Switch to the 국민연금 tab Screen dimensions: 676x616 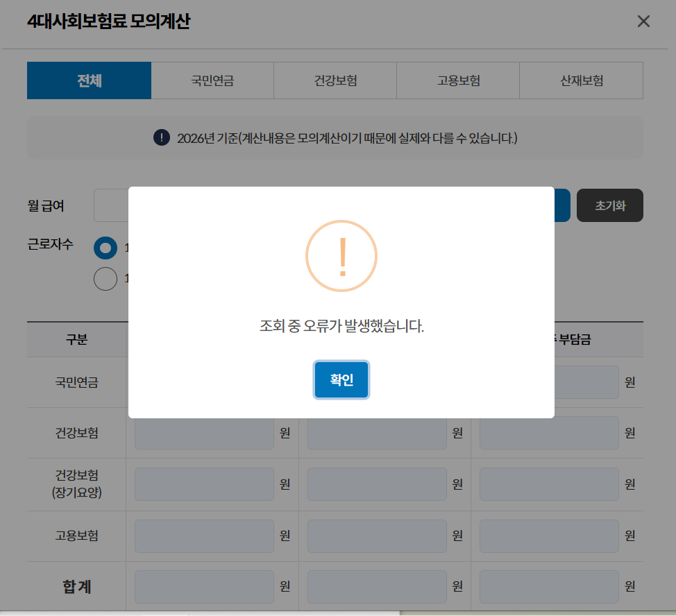click(x=212, y=80)
